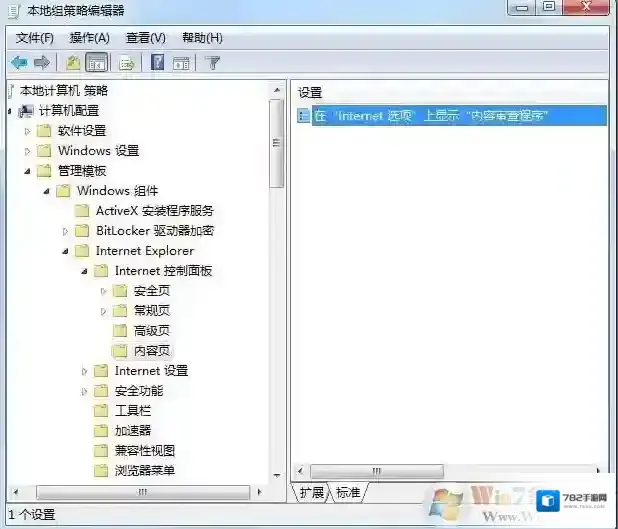Click the folder icon beside 软件设置
The image size is (618, 529).
[x=44, y=130]
